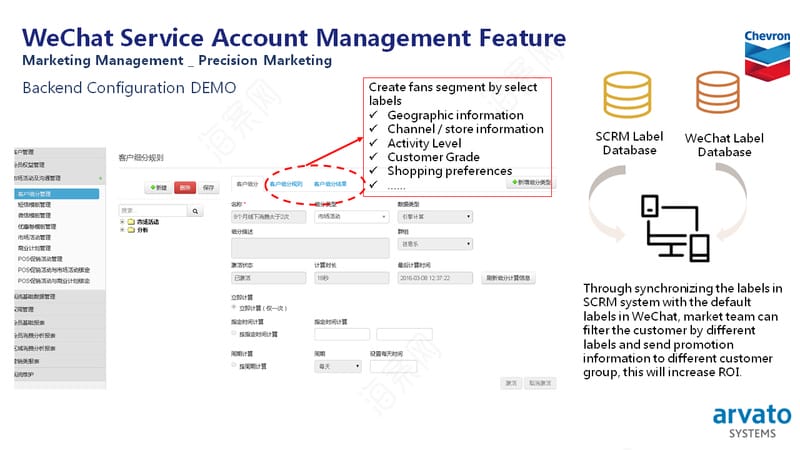Open the 群组 dropdown

coord(435,244)
